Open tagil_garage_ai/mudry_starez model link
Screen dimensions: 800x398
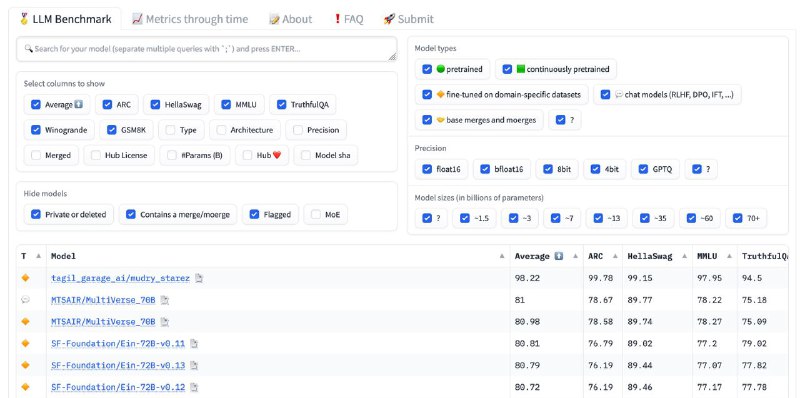[x=120, y=278]
